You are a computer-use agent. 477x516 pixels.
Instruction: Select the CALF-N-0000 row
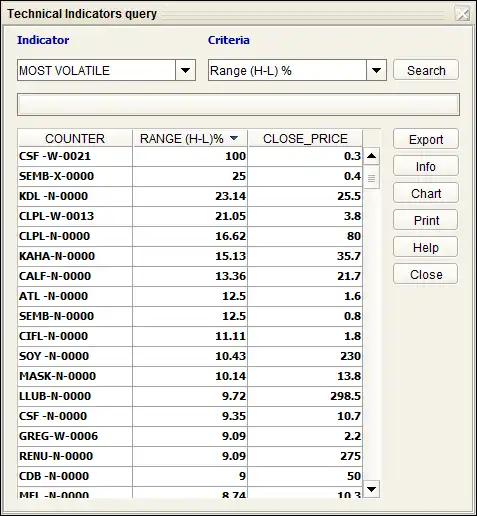(190, 276)
